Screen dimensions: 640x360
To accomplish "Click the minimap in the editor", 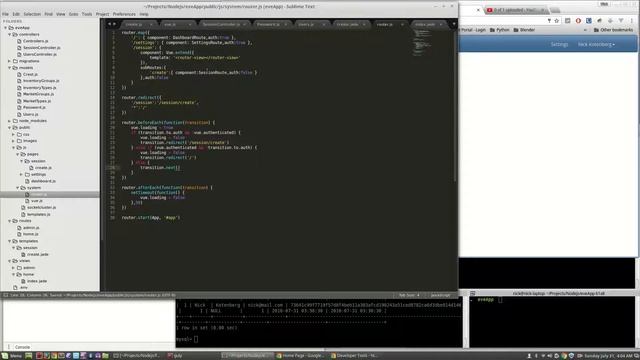I will click(423, 42).
